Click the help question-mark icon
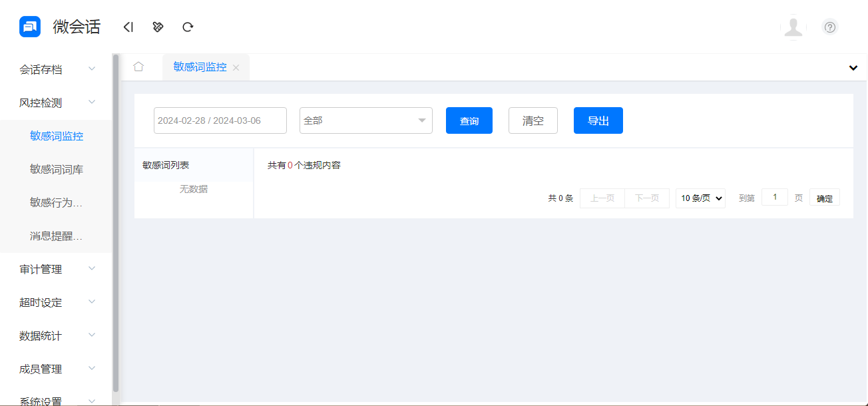Screen dimensions: 868x406 (x=829, y=27)
